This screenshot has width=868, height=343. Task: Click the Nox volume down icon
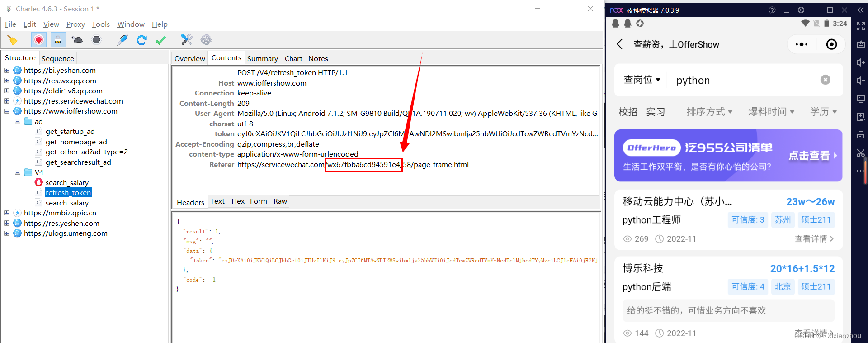861,81
